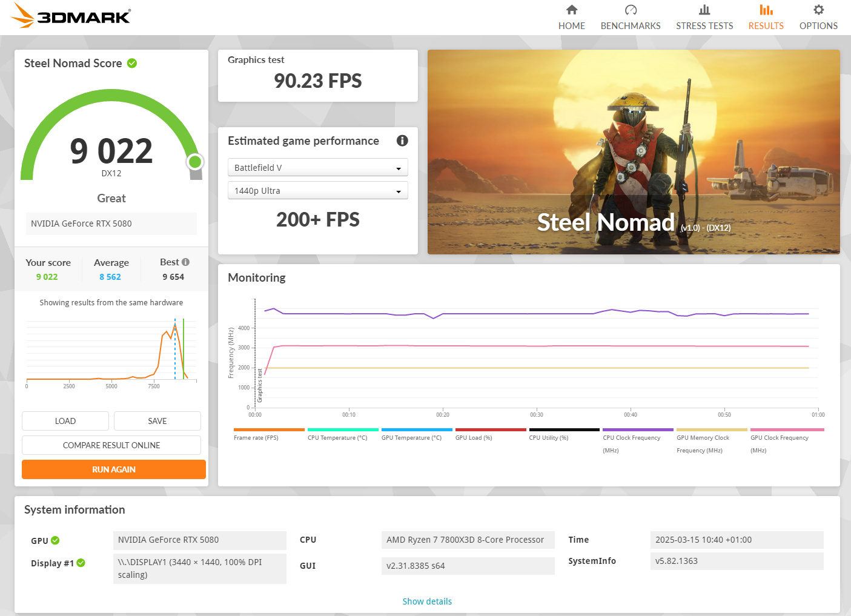The width and height of the screenshot is (851, 616).
Task: Click AMD Ryzen 7 7800X3D CPU value
Action: (468, 540)
